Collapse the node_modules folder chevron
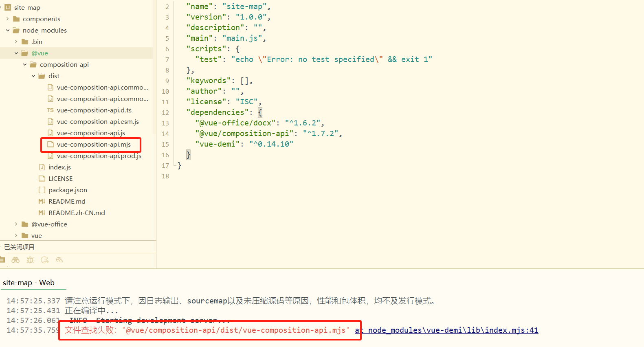 point(7,30)
